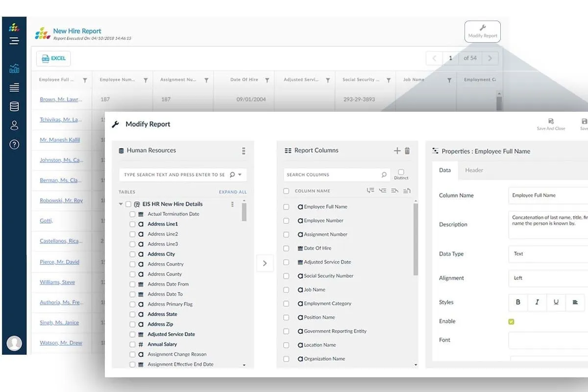The image size is (588, 392).
Task: Toggle the Distinct checkbox
Action: [x=401, y=172]
